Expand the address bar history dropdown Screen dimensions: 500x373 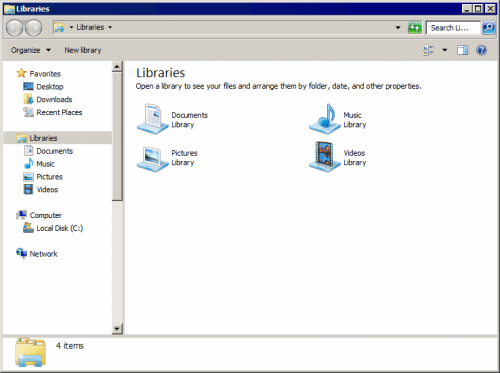coord(398,28)
